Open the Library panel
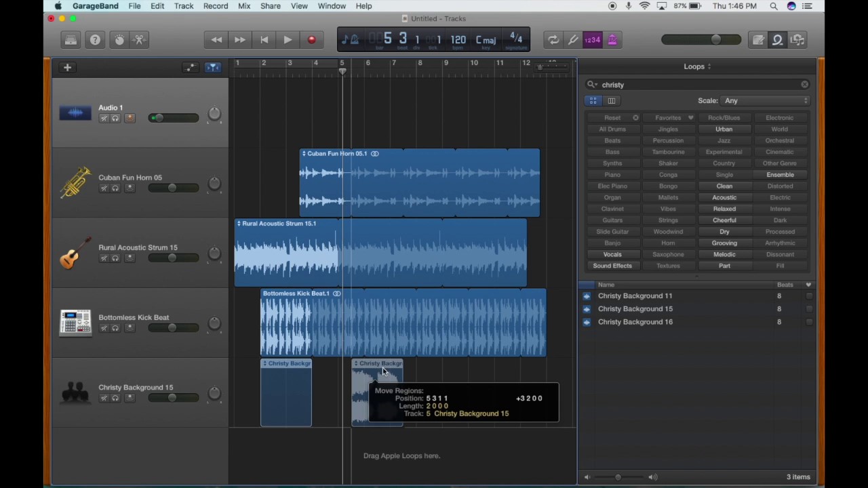This screenshot has width=868, height=488. click(71, 40)
